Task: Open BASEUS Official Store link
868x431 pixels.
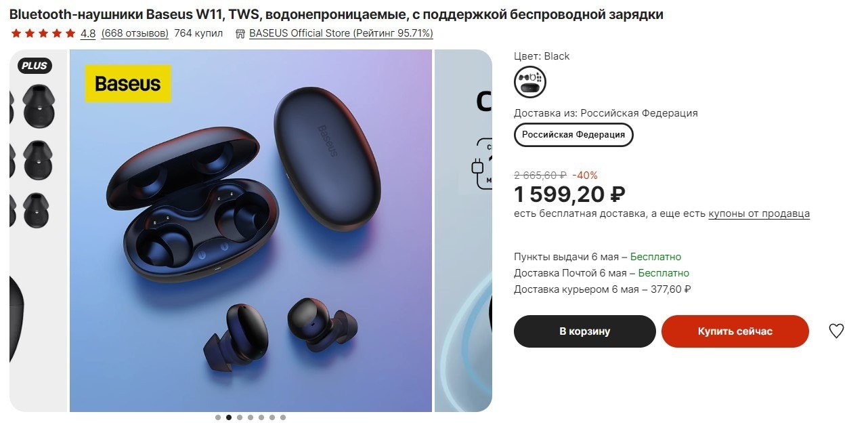Action: point(341,33)
